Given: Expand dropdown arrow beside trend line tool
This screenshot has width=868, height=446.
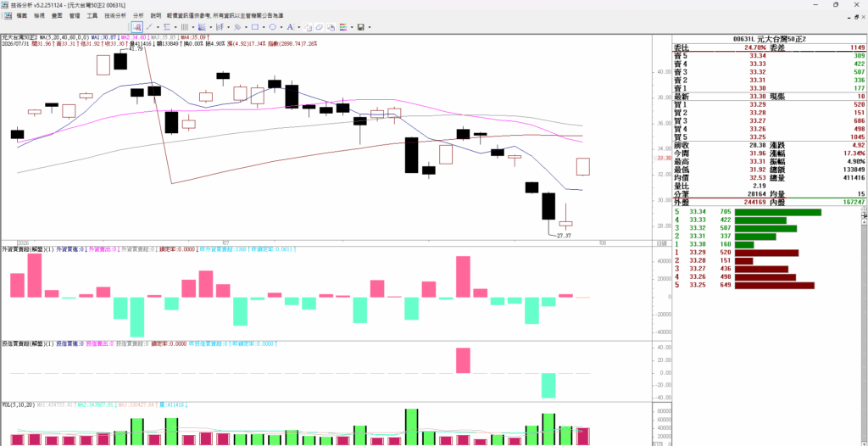Looking at the screenshot, I should tap(158, 27).
